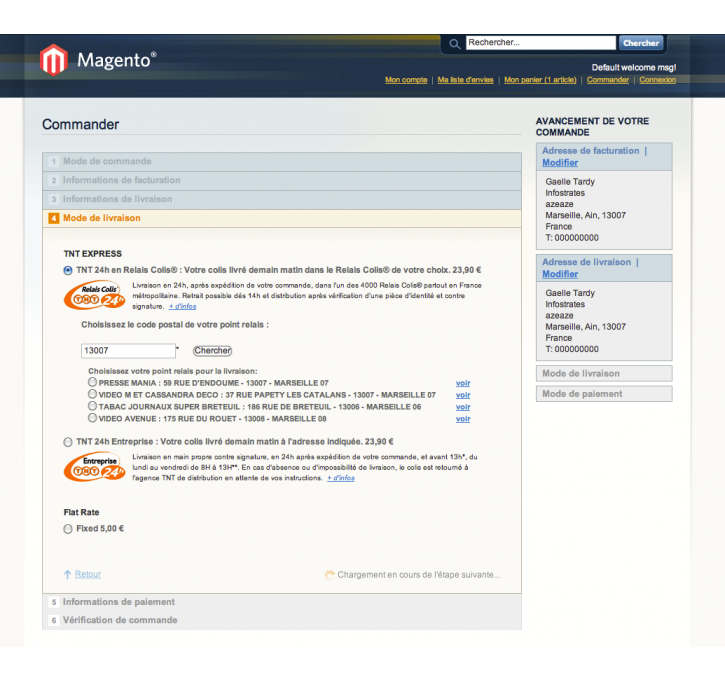Click Chercher next to postal code
This screenshot has height=680, width=725.
tap(212, 351)
